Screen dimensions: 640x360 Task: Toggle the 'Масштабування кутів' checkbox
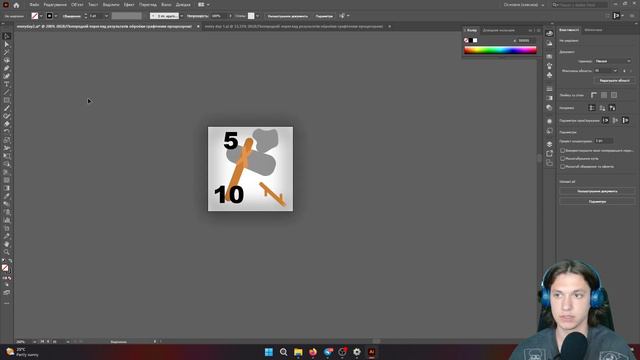tap(562, 158)
